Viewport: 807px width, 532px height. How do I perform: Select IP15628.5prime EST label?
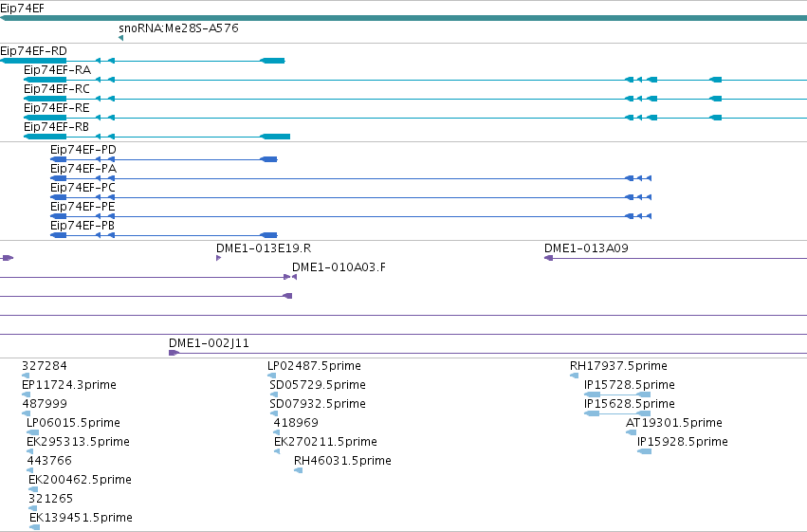tap(629, 404)
